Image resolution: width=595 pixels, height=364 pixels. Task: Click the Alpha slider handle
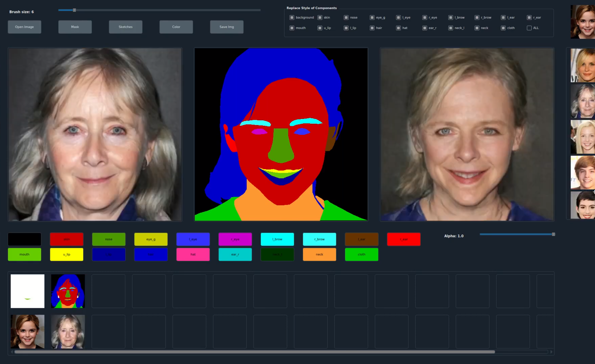[553, 234]
